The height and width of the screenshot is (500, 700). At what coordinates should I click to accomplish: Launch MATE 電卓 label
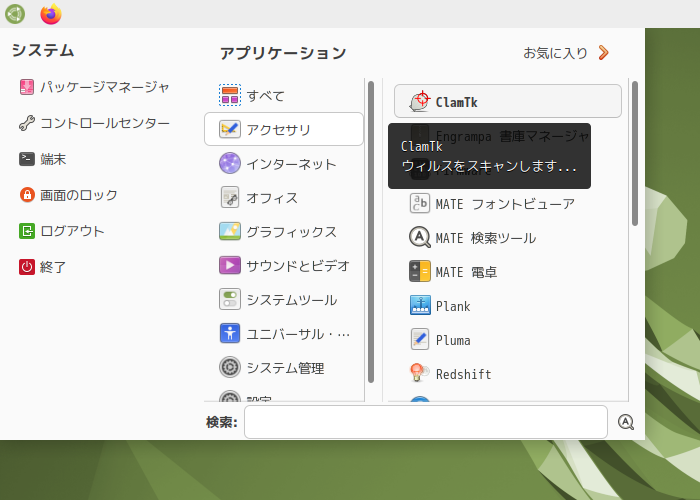[466, 272]
